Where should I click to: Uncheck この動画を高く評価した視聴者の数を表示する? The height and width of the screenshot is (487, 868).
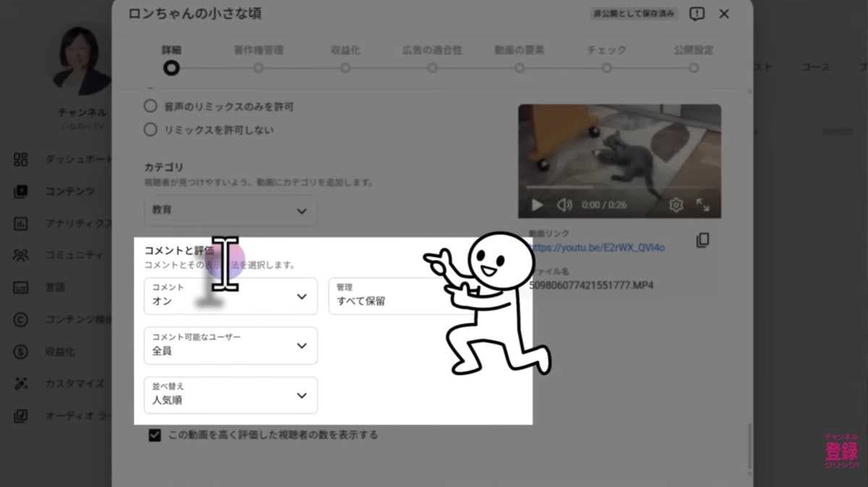coord(154,434)
